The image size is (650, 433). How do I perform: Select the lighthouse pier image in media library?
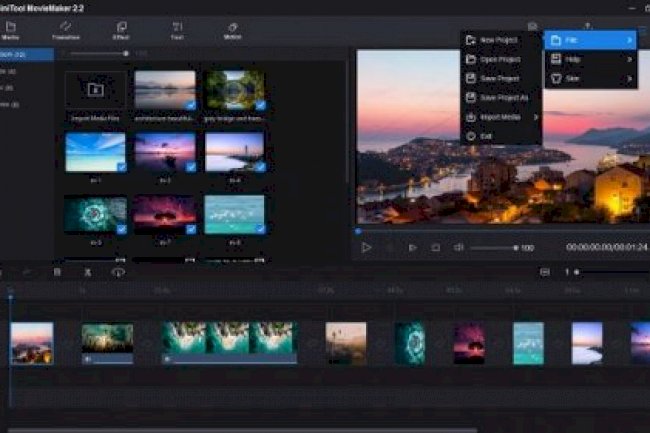coord(235,152)
